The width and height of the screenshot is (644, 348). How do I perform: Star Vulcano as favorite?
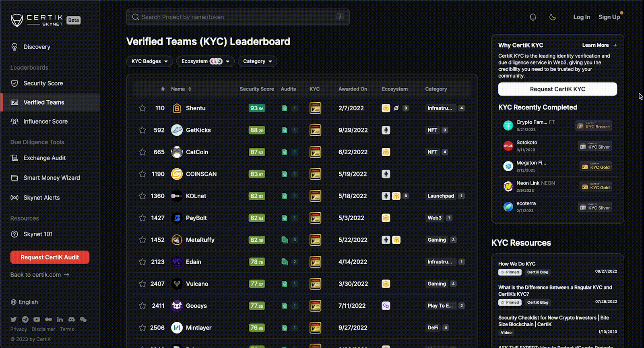(142, 284)
